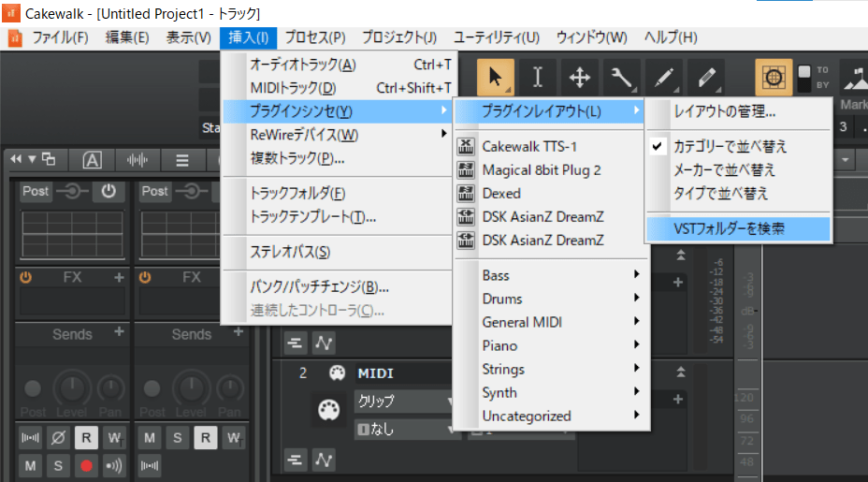Select the Erase tool
The width and height of the screenshot is (868, 482).
pyautogui.click(x=706, y=77)
